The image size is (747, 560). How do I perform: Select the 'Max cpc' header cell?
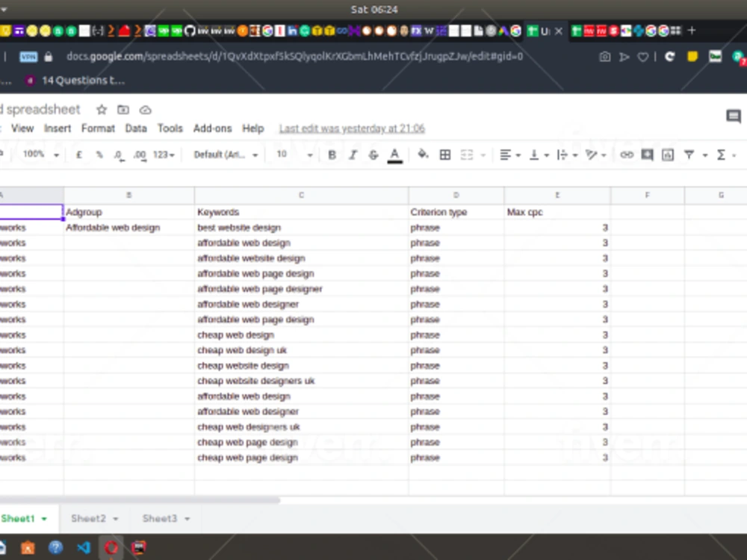pyautogui.click(x=557, y=212)
